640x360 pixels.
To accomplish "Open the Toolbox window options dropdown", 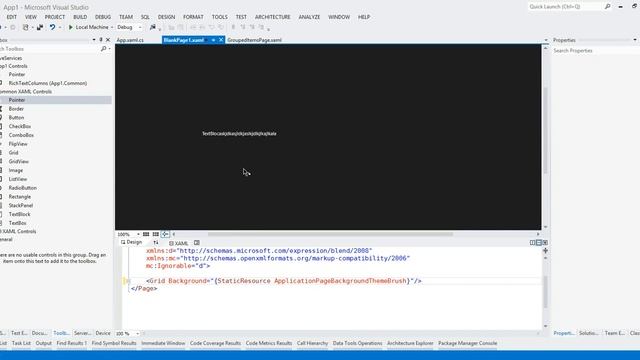I will pos(94,40).
